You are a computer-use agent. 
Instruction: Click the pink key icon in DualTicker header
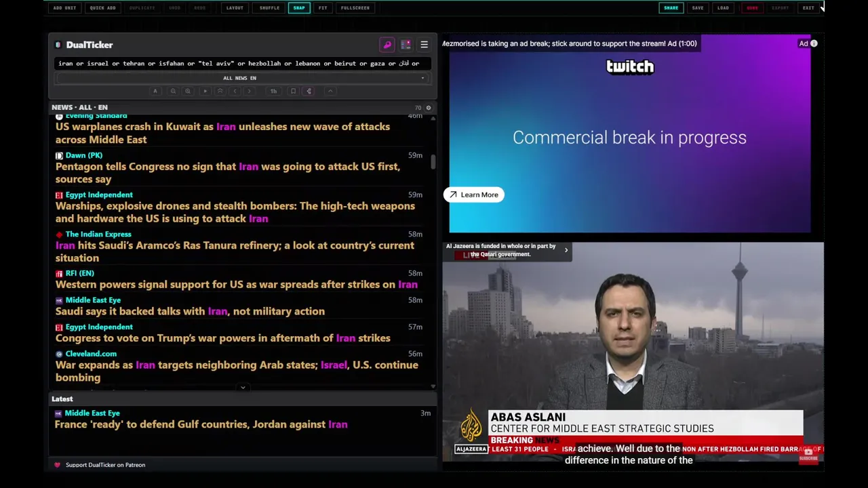(x=387, y=45)
